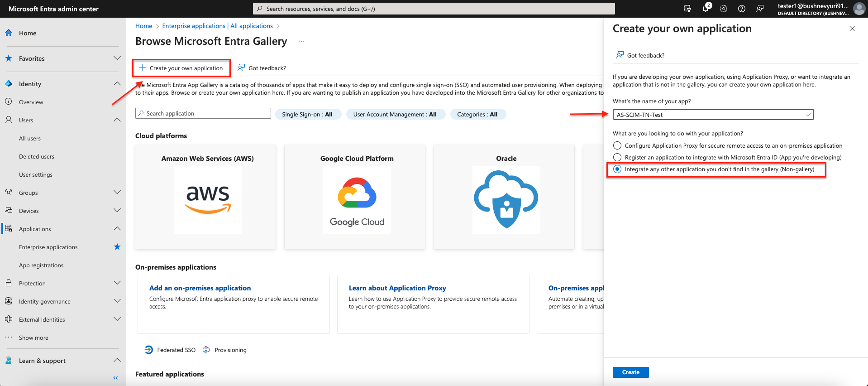Click the Groups icon in sidebar
Viewport: 868px width, 386px height.
tap(9, 193)
